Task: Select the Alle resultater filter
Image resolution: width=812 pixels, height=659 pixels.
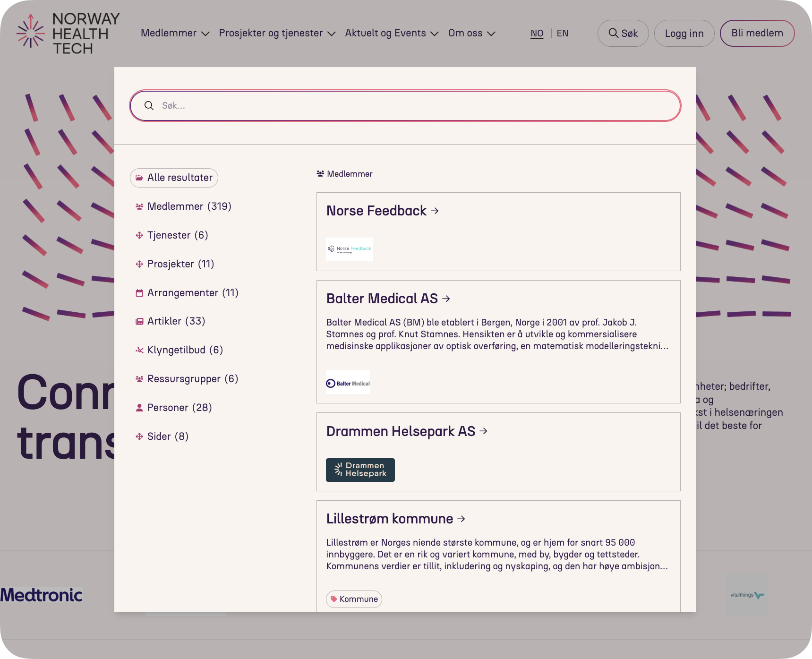Action: pos(174,178)
